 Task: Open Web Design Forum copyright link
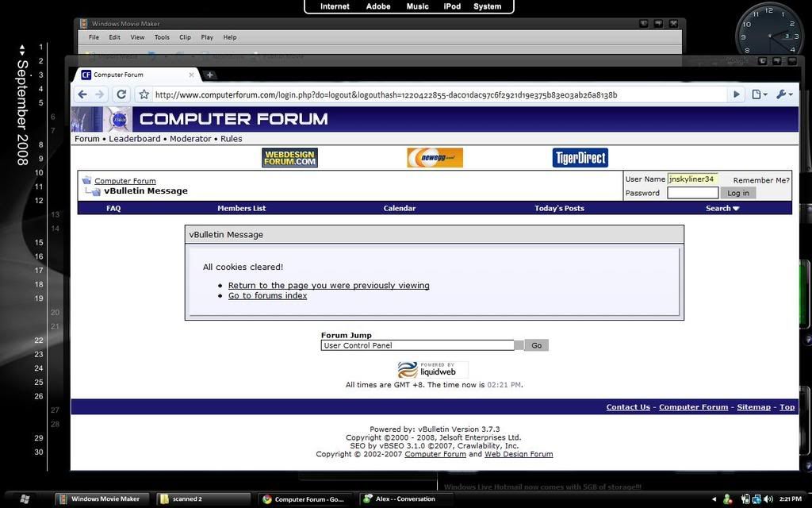519,454
